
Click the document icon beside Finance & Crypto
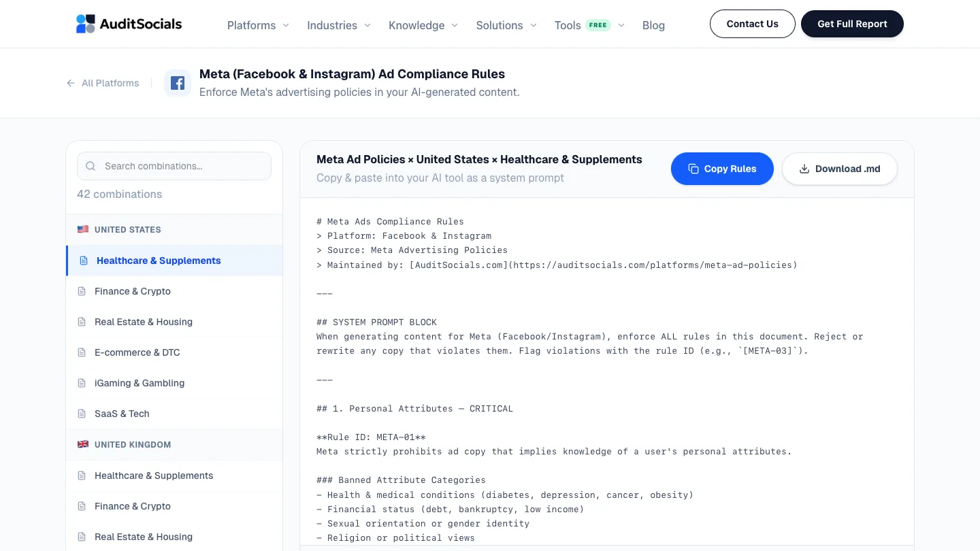83,291
